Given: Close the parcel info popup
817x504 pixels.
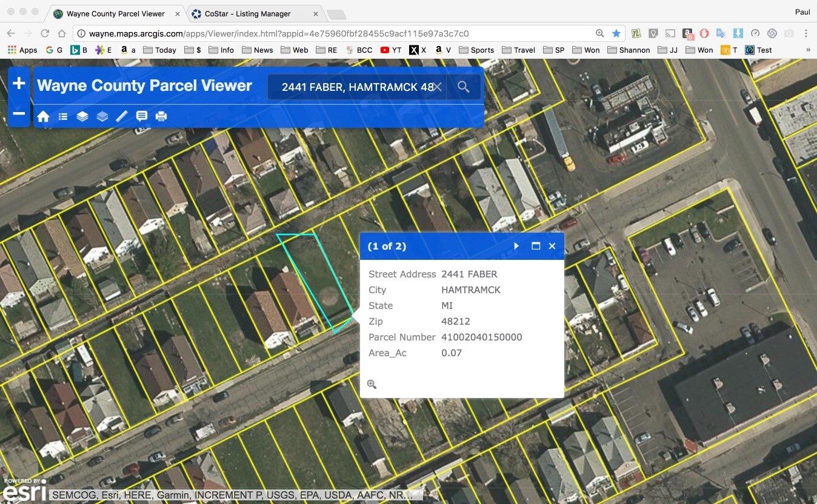Looking at the screenshot, I should click(x=552, y=246).
